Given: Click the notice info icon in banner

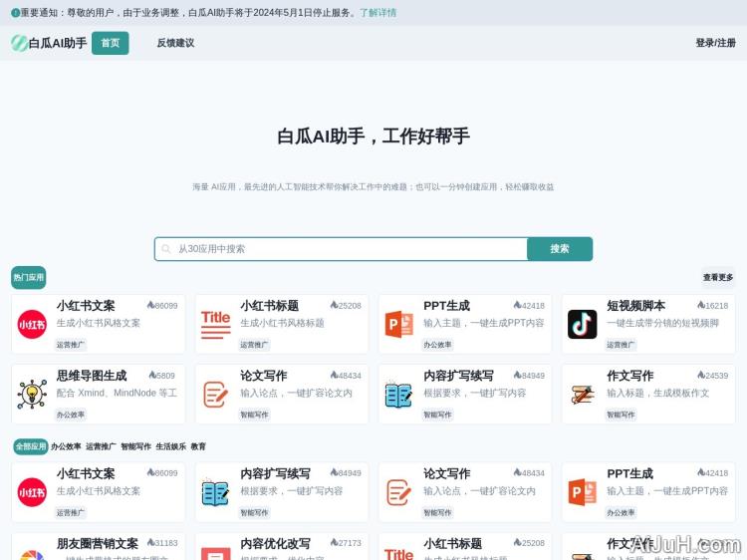Looking at the screenshot, I should pos(15,13).
